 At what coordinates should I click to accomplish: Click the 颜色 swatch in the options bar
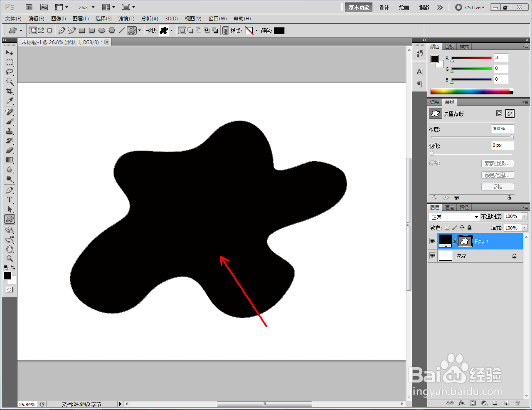click(279, 30)
